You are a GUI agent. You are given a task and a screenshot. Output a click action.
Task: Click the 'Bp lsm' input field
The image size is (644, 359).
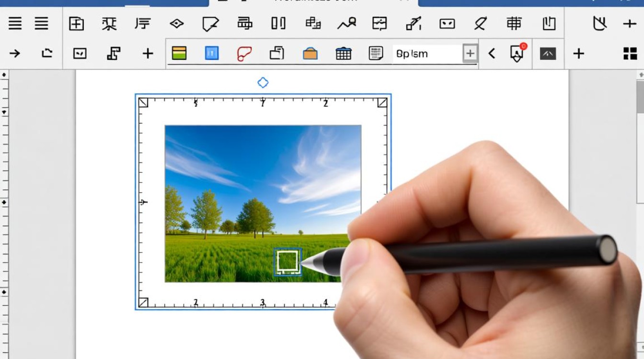point(427,54)
